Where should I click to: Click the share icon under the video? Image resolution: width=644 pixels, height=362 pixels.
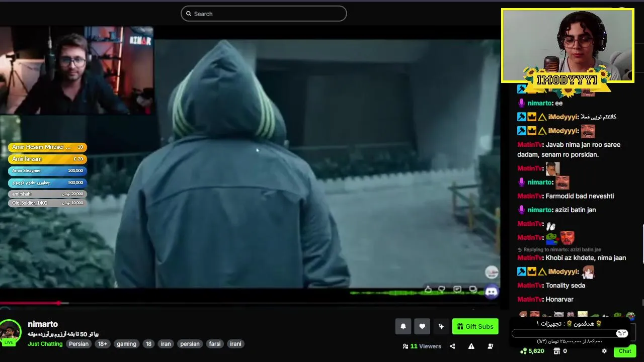[x=452, y=346]
